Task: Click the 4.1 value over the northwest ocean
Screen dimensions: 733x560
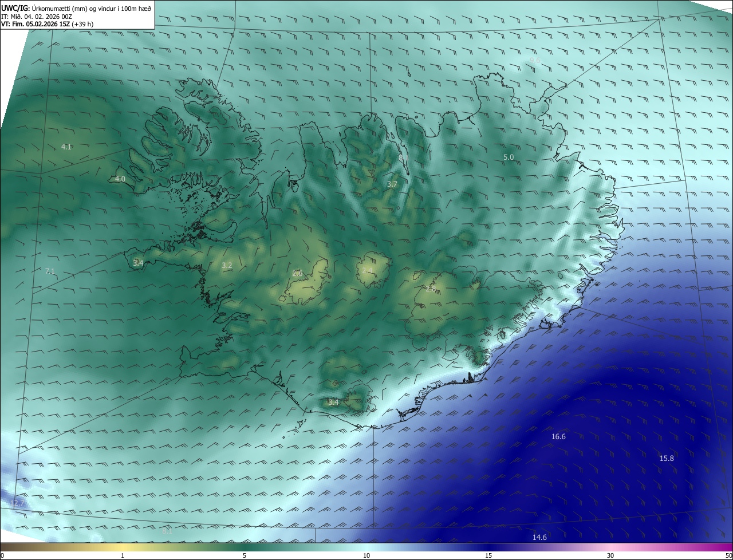Action: [x=66, y=147]
